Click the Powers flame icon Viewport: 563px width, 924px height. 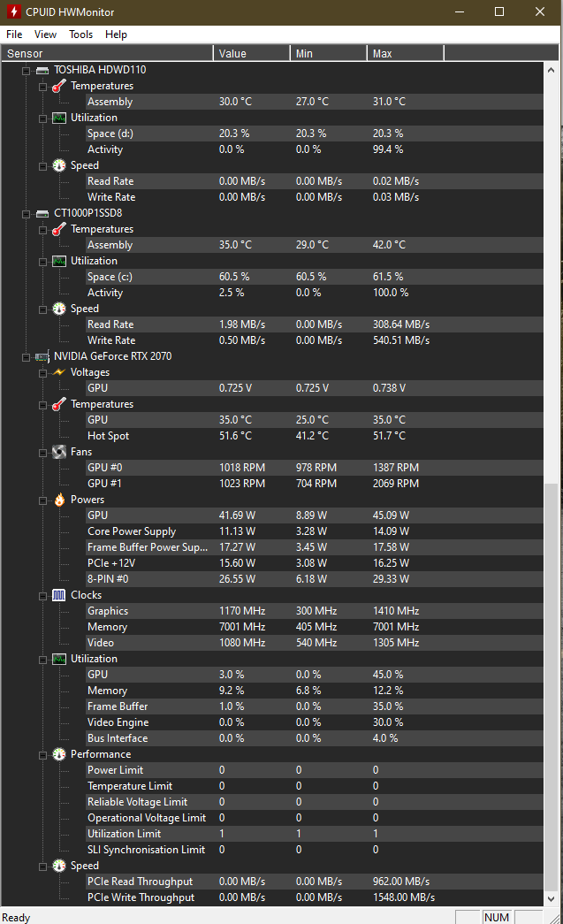click(59, 500)
